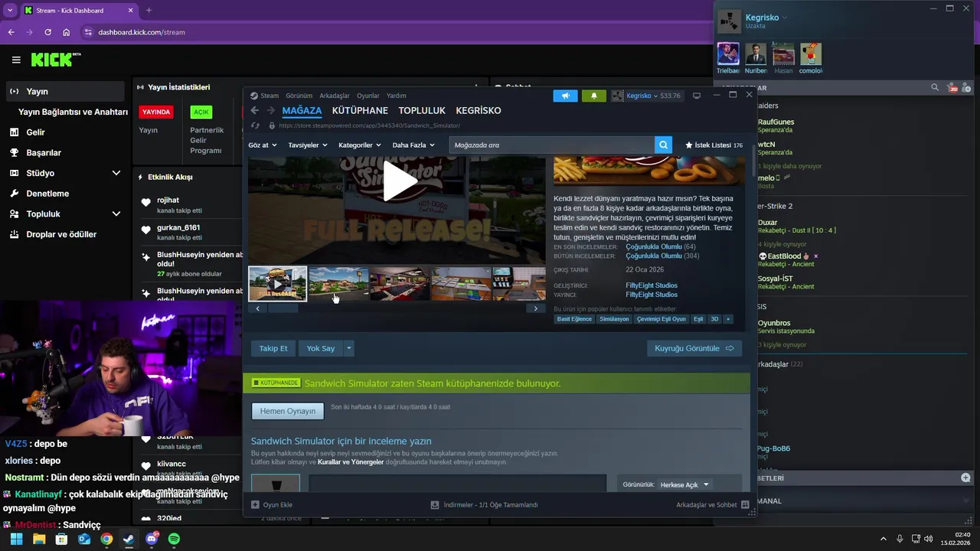Click the screenshot strip scrollbar handle
The width and height of the screenshot is (980, 551).
click(283, 308)
